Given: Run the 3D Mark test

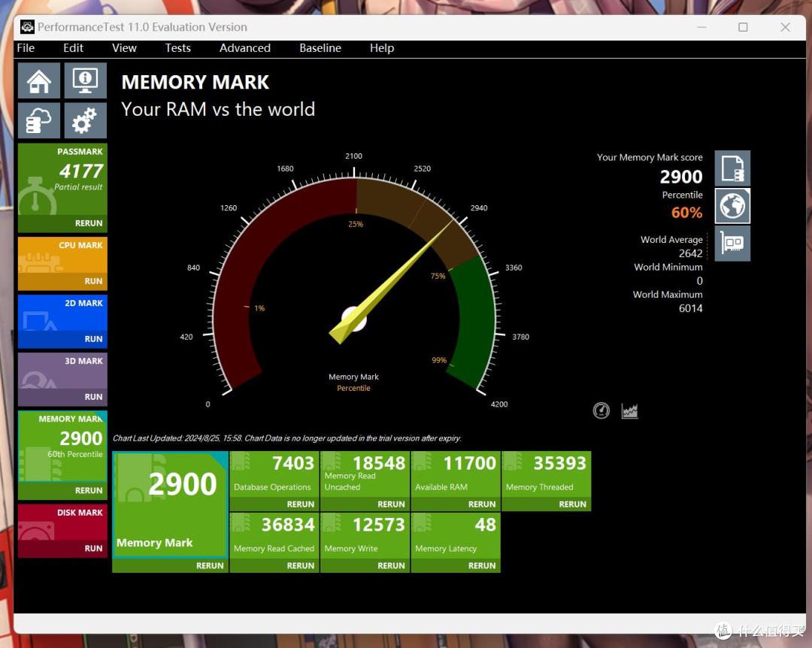Looking at the screenshot, I should point(93,397).
